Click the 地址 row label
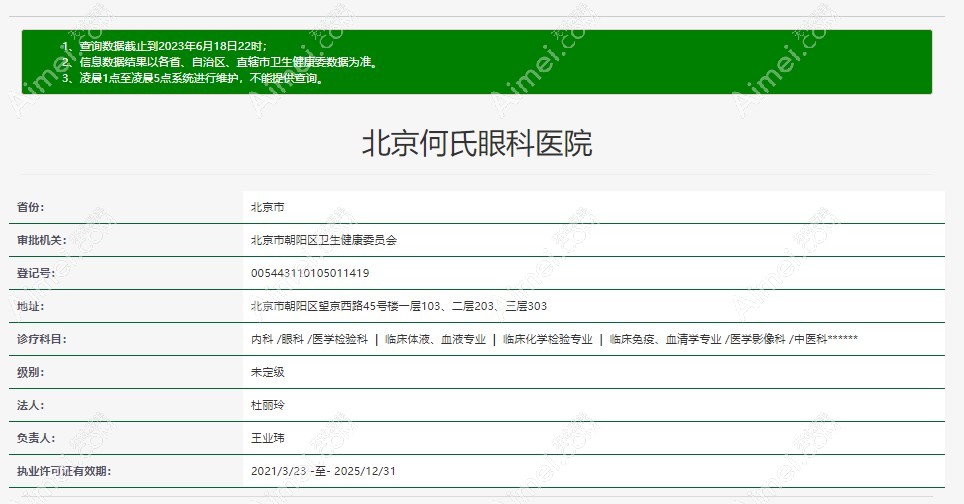The height and width of the screenshot is (504, 964). (x=31, y=306)
